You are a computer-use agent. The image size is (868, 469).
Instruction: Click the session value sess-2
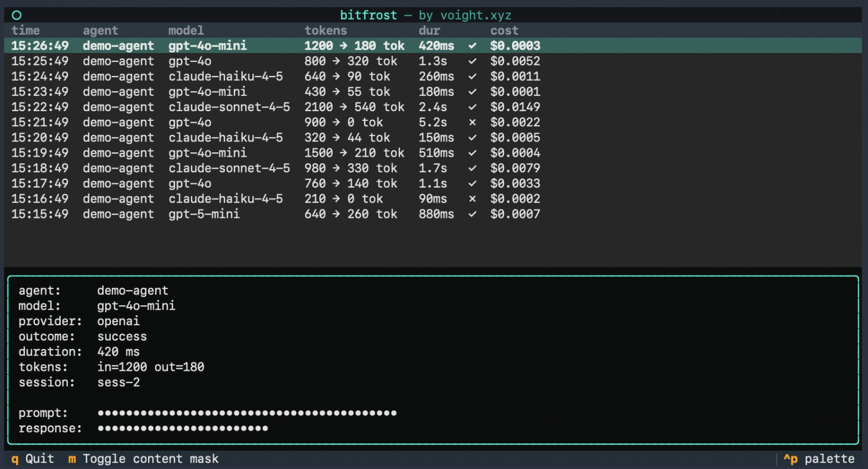pos(118,382)
